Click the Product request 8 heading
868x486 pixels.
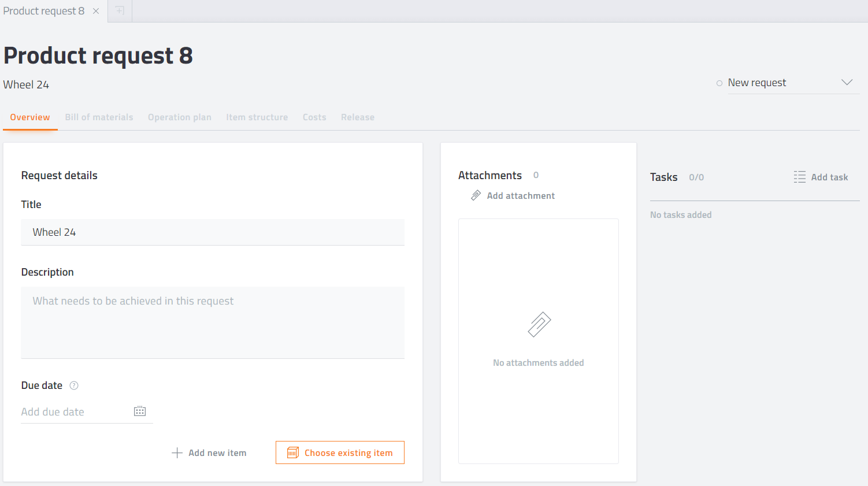coord(98,55)
